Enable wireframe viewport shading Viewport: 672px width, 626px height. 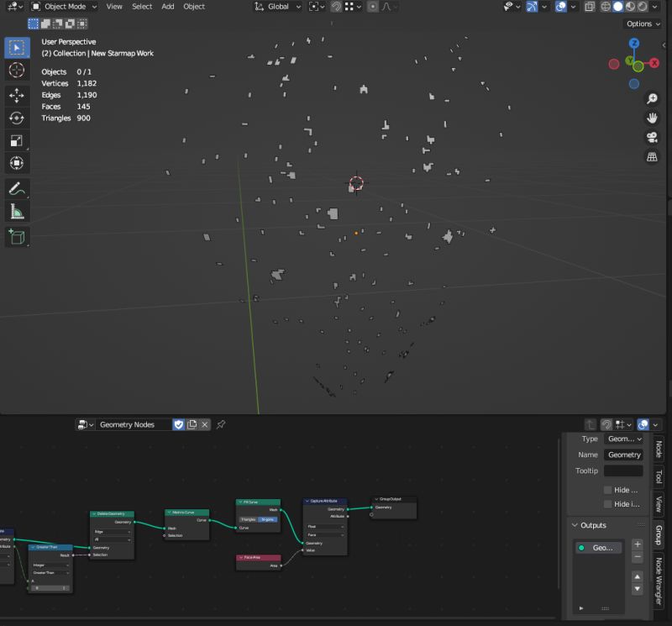point(605,7)
